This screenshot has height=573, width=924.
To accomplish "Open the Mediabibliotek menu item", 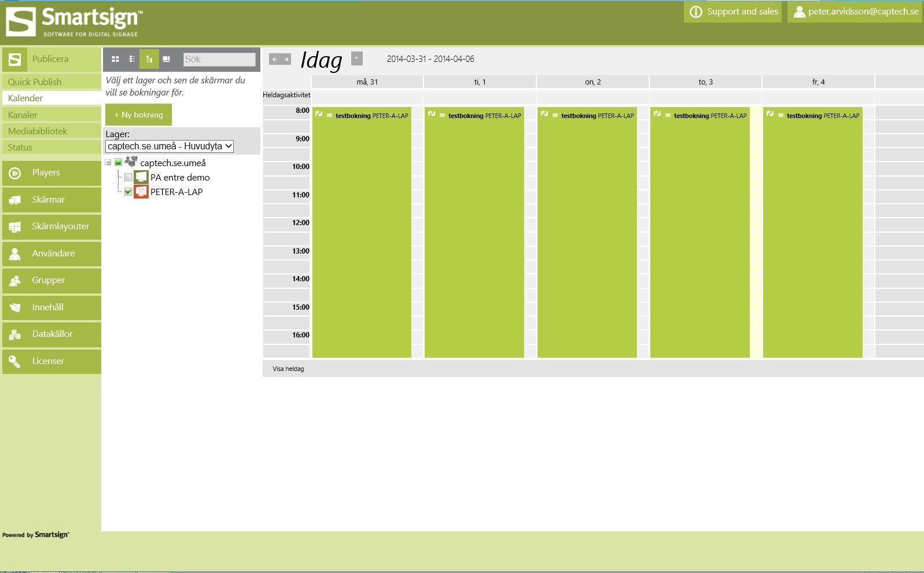I will tap(51, 131).
